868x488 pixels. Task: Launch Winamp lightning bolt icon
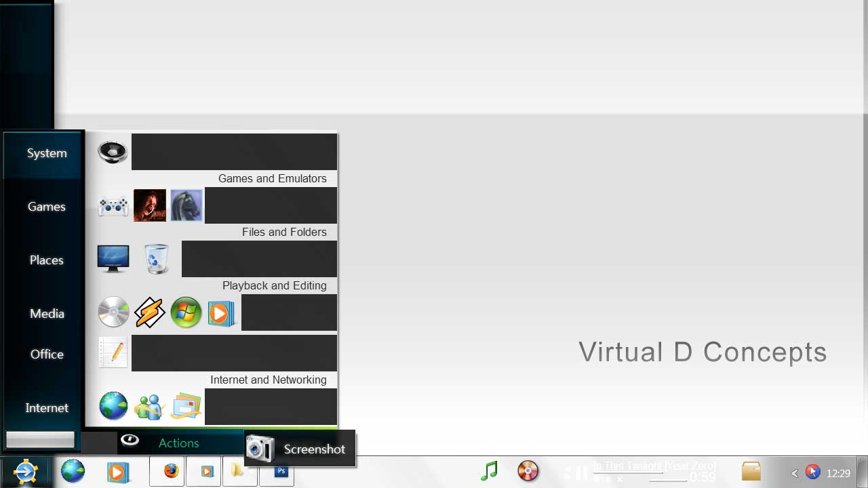point(149,312)
